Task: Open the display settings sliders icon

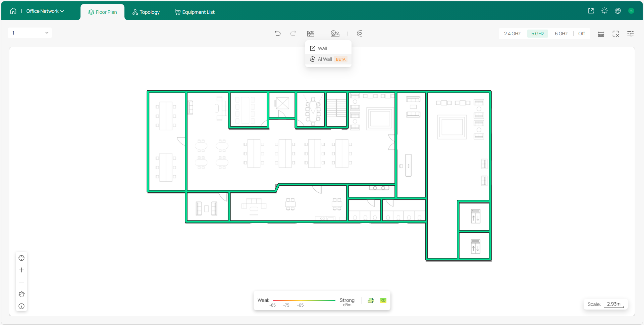Action: [x=630, y=34]
